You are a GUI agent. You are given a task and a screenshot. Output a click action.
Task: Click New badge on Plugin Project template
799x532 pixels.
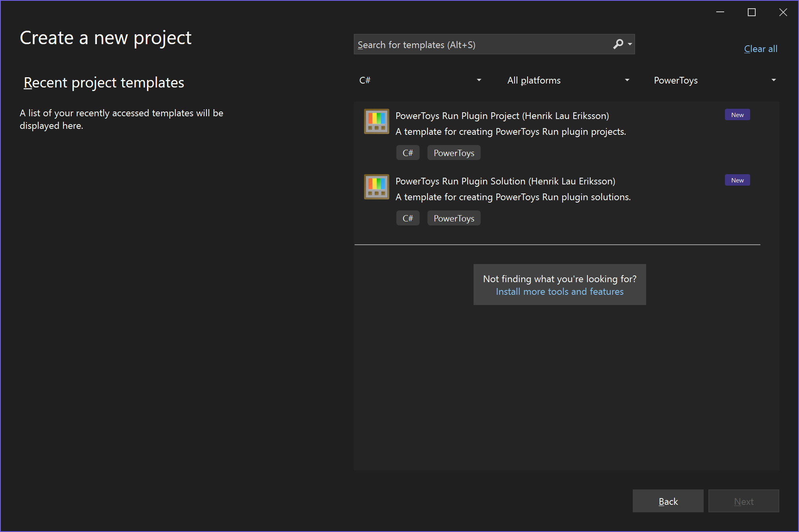737,115
